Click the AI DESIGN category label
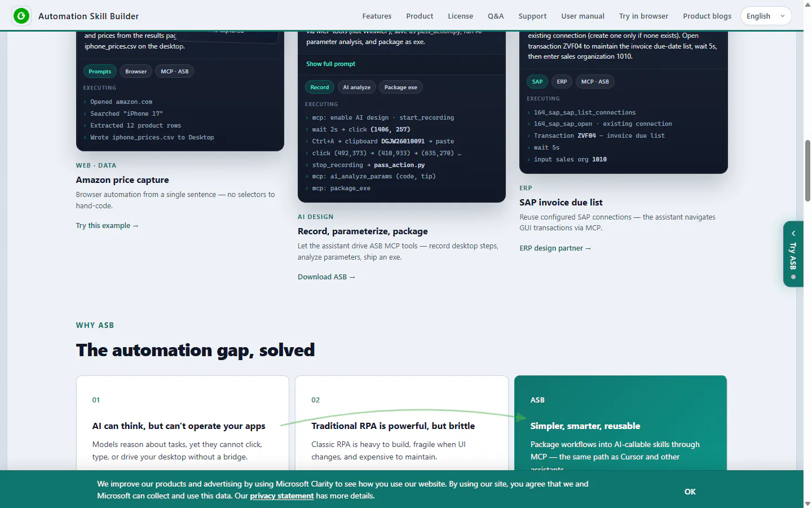This screenshot has width=812, height=508. [x=316, y=217]
